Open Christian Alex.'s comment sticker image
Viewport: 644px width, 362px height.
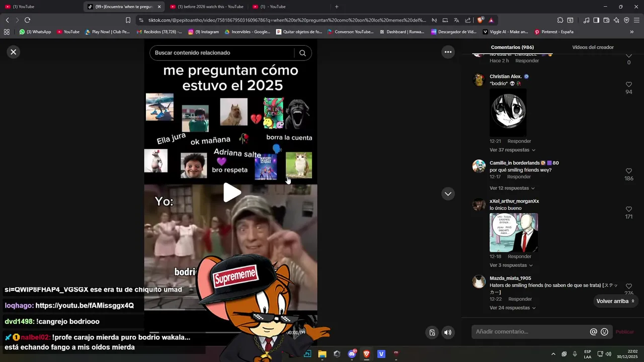point(508,113)
